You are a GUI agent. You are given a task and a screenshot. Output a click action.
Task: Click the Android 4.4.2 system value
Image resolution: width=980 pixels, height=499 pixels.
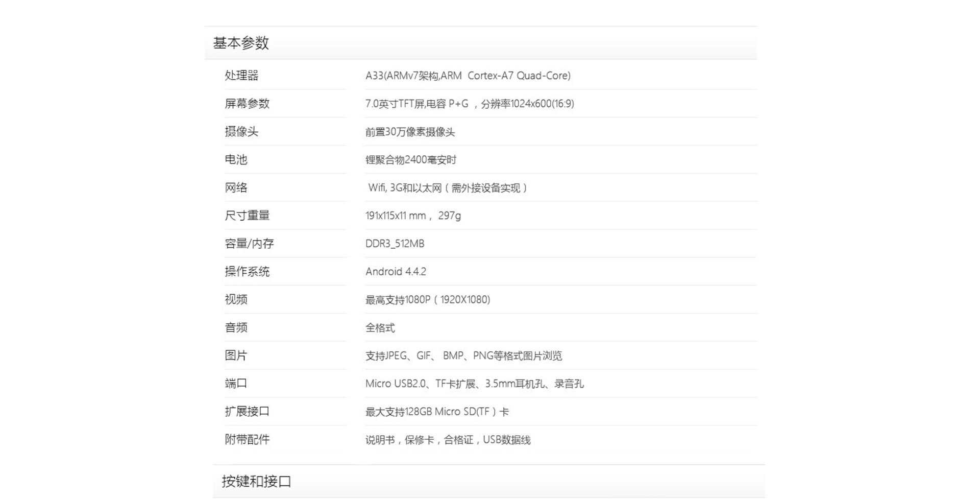396,272
